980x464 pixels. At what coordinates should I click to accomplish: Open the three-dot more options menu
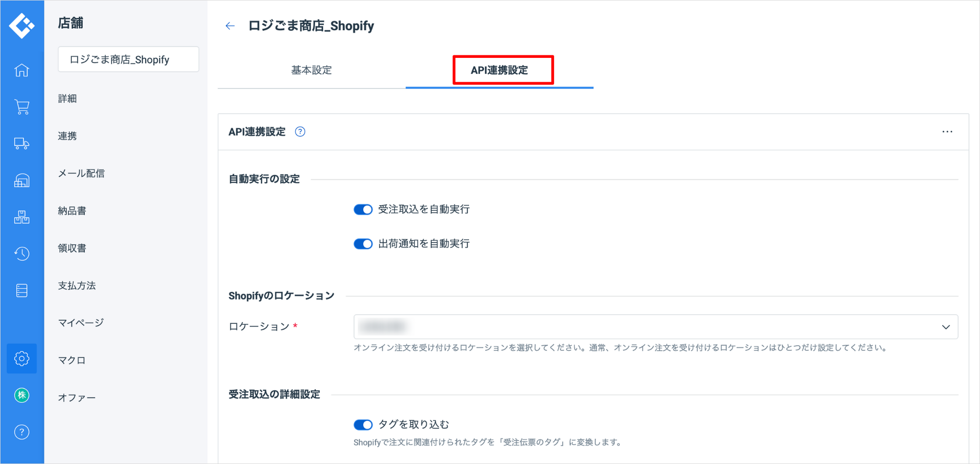[x=947, y=132]
